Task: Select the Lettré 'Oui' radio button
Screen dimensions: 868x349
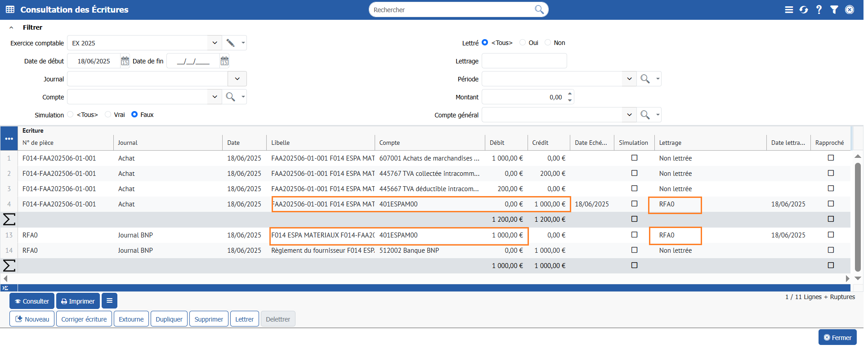Action: click(x=523, y=43)
